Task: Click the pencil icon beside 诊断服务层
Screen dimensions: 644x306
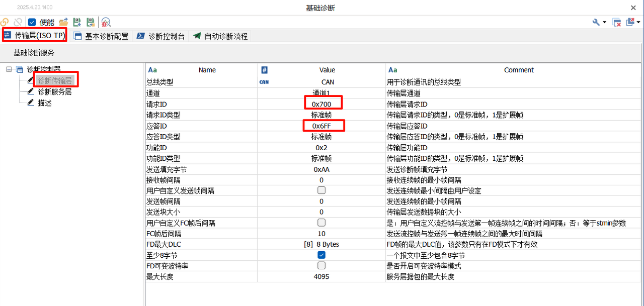Action: click(30, 92)
